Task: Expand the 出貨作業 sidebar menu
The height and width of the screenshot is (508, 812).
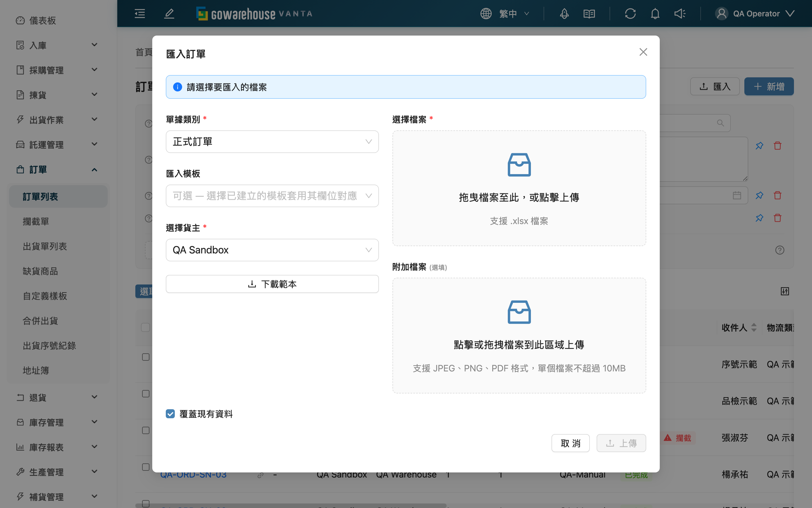Action: [58, 120]
